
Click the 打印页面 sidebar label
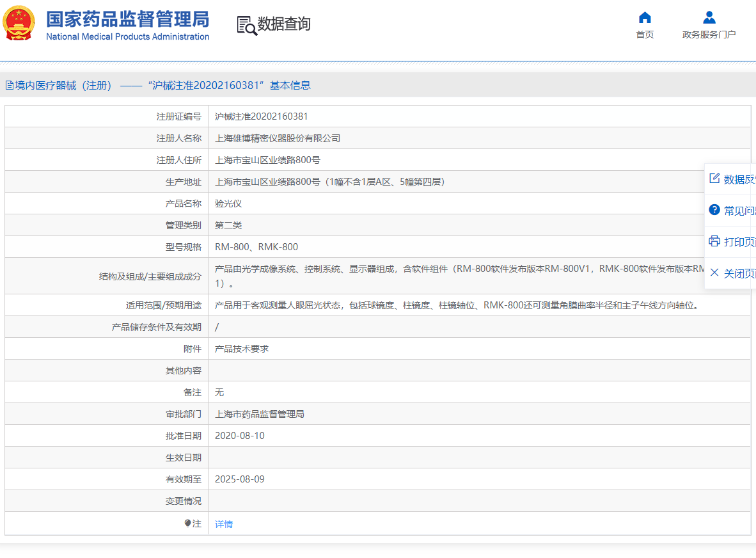click(739, 242)
